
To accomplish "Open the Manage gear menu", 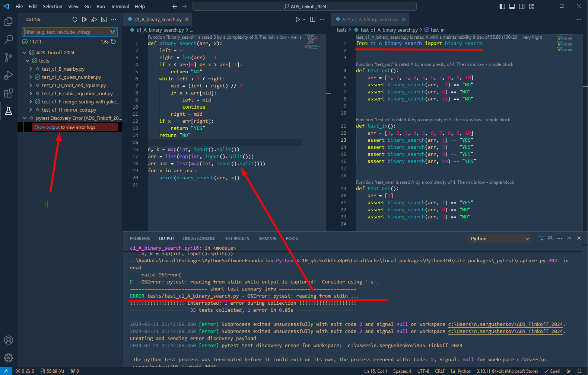I will tap(8, 358).
